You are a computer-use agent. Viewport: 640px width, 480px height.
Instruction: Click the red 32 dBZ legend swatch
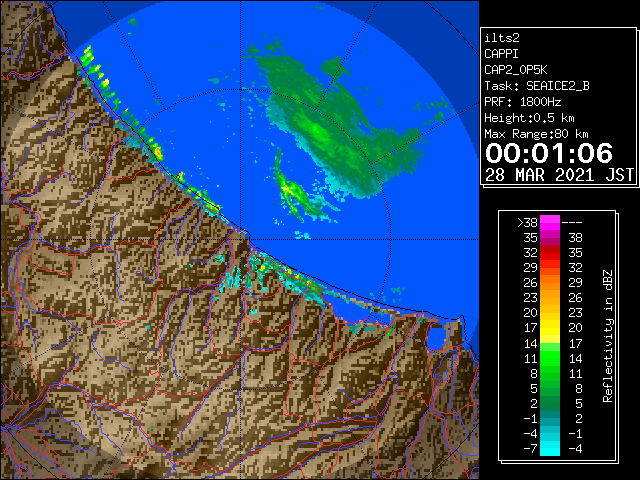550,253
